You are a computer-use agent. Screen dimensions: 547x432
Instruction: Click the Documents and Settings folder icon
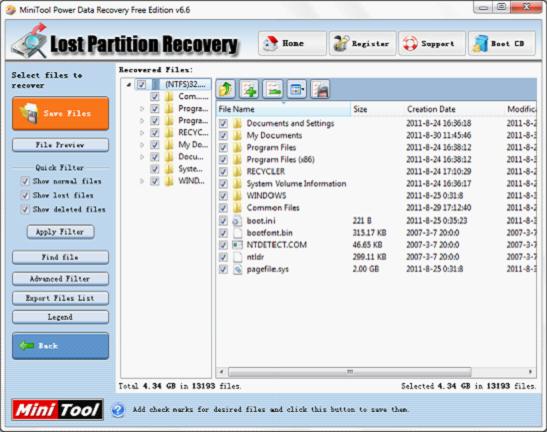point(237,124)
